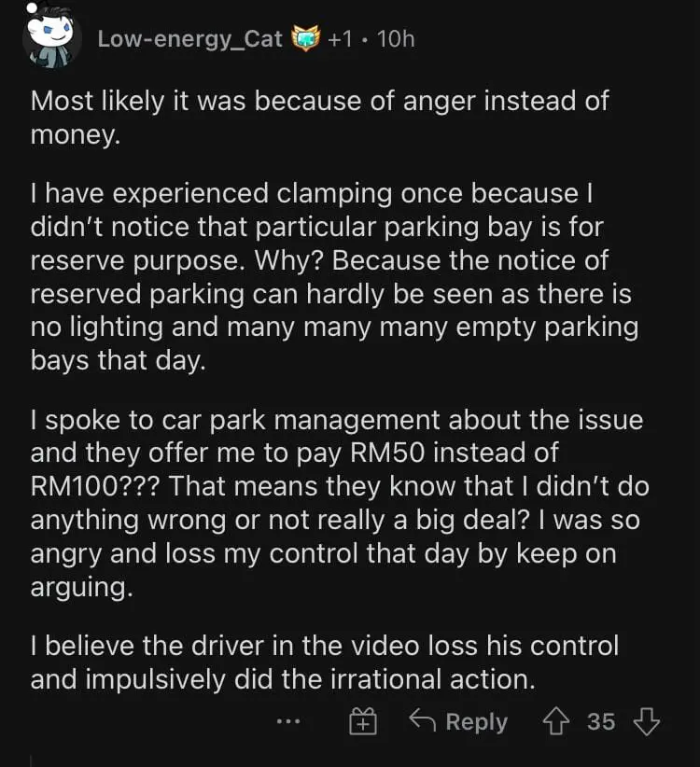This screenshot has width=700, height=767.
Task: Open the three-dot more options menu
Action: (x=289, y=721)
